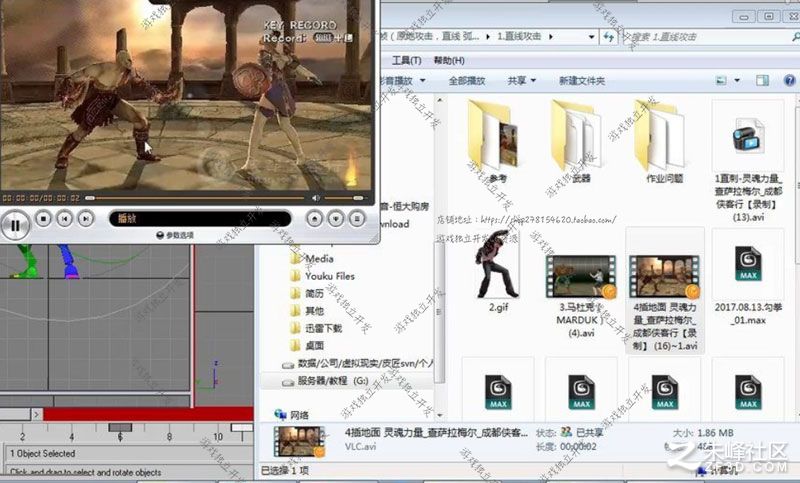
Task: Select the third MAX file in the bottom row
Action: (665, 392)
